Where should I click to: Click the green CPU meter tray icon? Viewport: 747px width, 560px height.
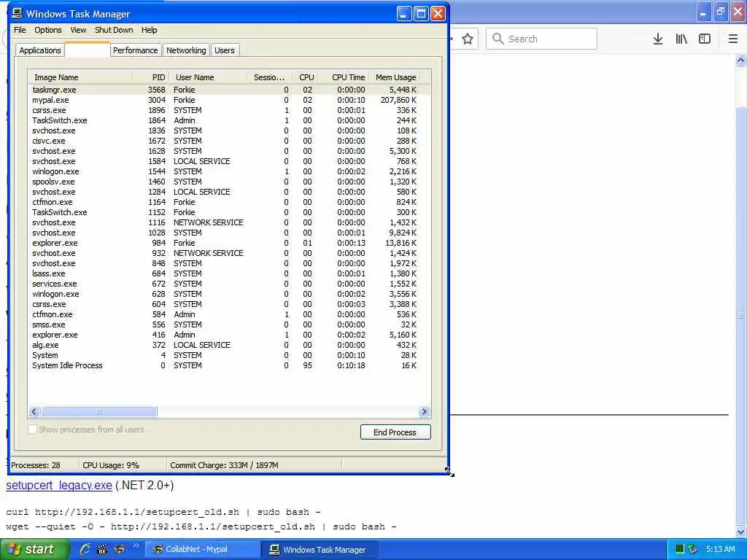[x=680, y=549]
